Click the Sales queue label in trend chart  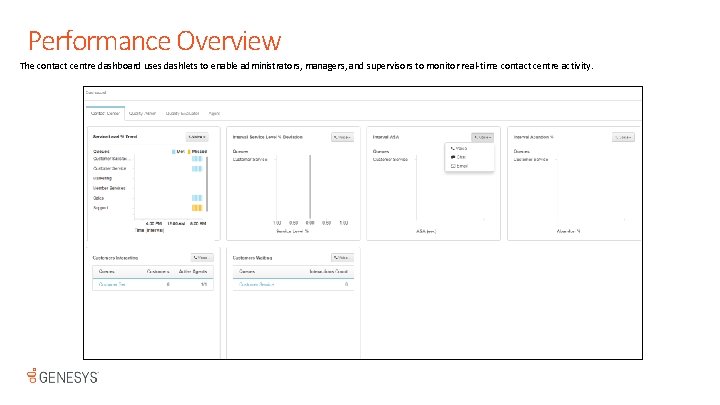point(99,198)
